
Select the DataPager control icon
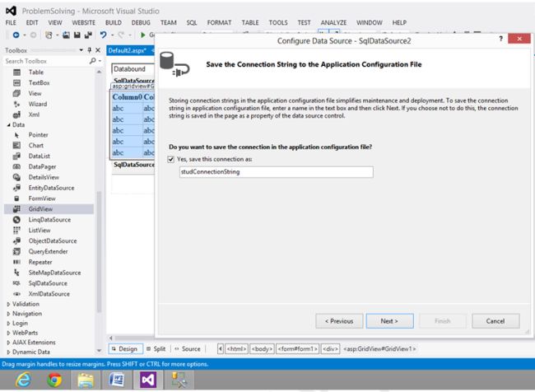16,166
